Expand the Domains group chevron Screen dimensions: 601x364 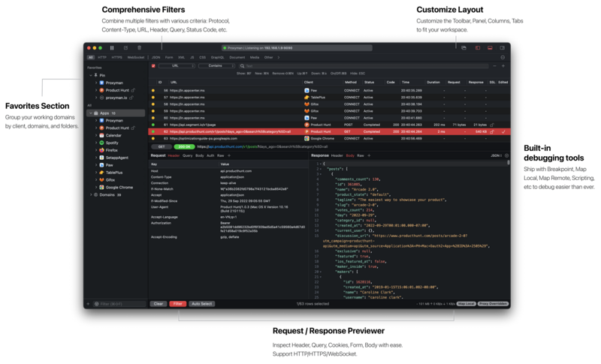[91, 195]
